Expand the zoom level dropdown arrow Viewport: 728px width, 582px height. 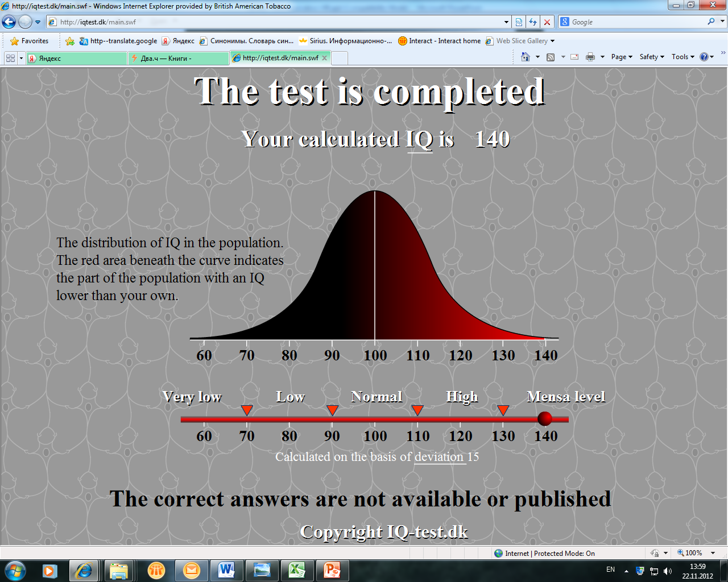(713, 553)
